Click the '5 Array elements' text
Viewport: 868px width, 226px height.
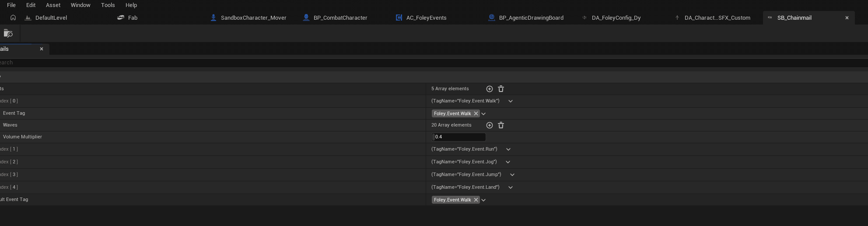pyautogui.click(x=450, y=89)
